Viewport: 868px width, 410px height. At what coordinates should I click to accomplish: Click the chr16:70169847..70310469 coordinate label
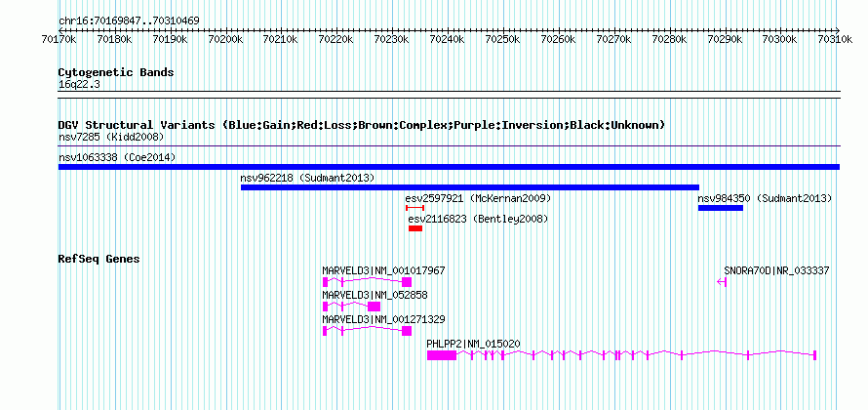tap(129, 20)
